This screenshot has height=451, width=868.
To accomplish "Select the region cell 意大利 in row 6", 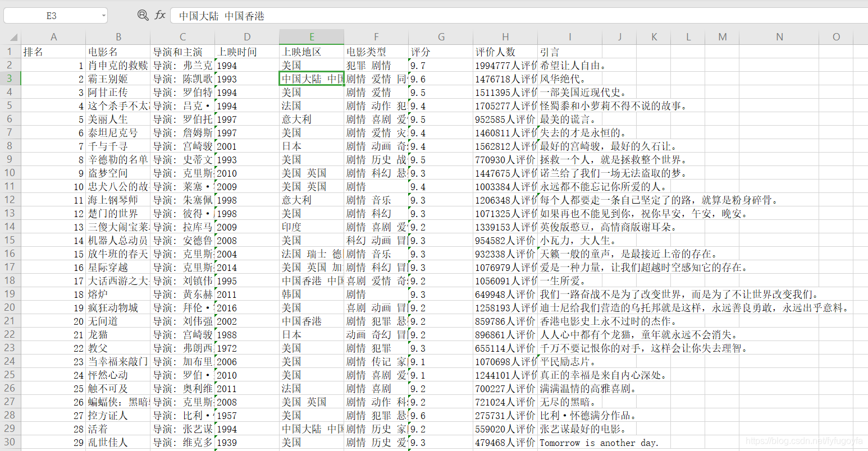I will [x=312, y=119].
